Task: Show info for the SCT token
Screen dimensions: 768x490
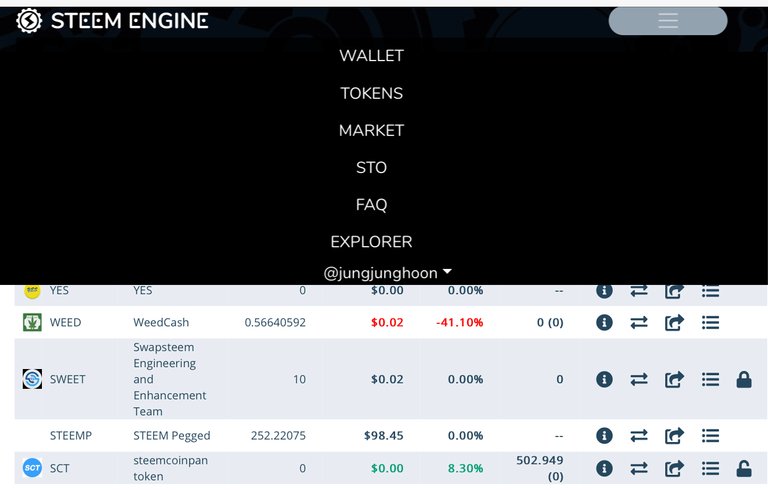Action: coord(604,468)
